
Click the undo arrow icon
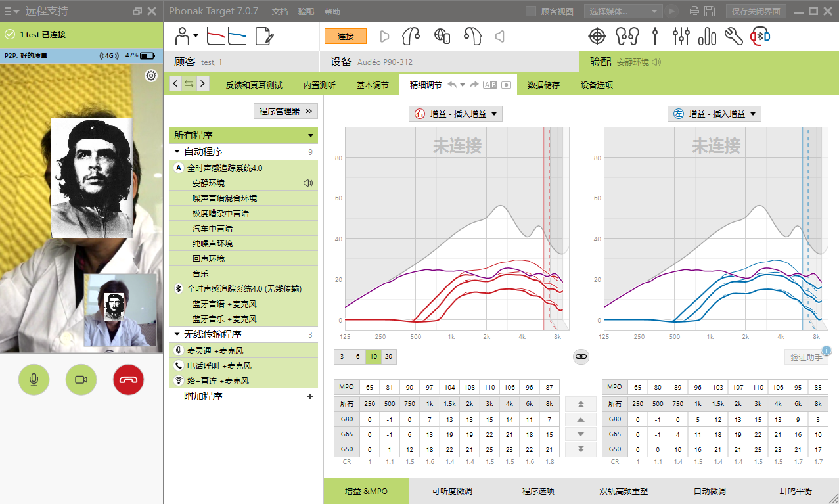452,85
